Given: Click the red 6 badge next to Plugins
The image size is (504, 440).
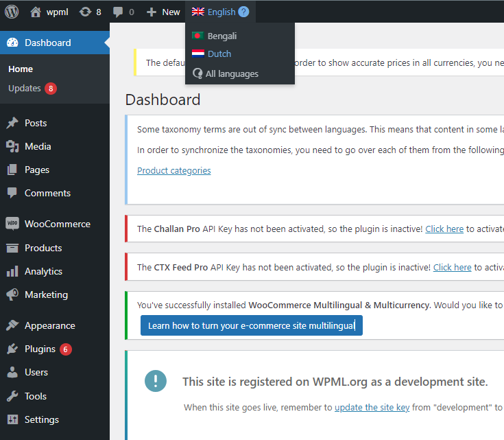Looking at the screenshot, I should 66,349.
